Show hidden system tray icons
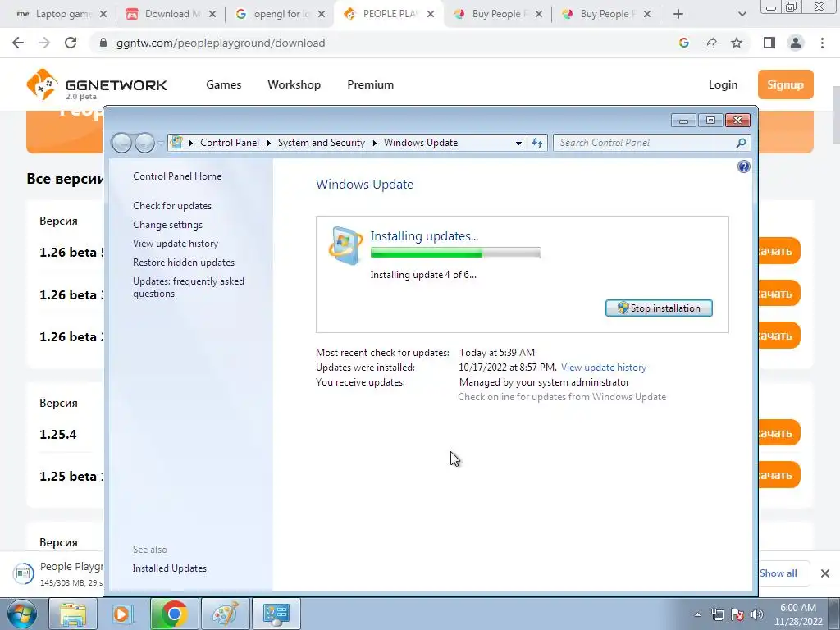Screen dimensions: 840x630 (697, 614)
